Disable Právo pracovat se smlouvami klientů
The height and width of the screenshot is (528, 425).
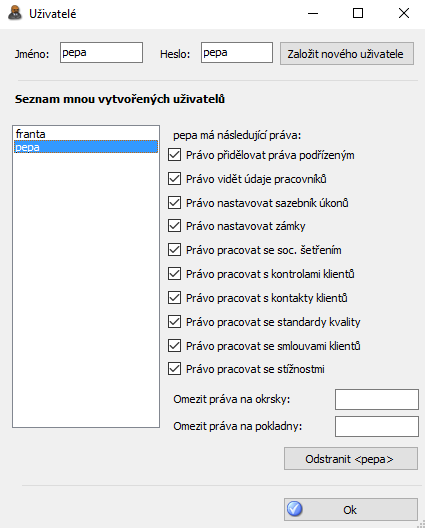pyautogui.click(x=174, y=346)
